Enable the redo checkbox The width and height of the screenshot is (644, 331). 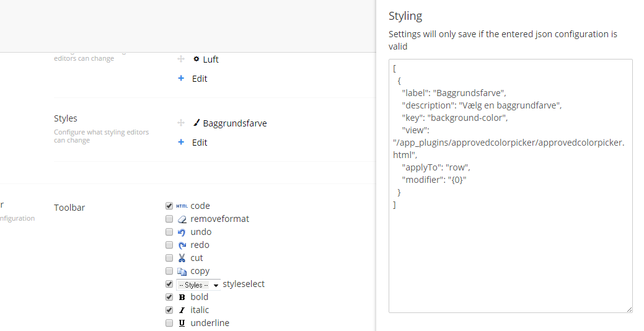pos(169,245)
